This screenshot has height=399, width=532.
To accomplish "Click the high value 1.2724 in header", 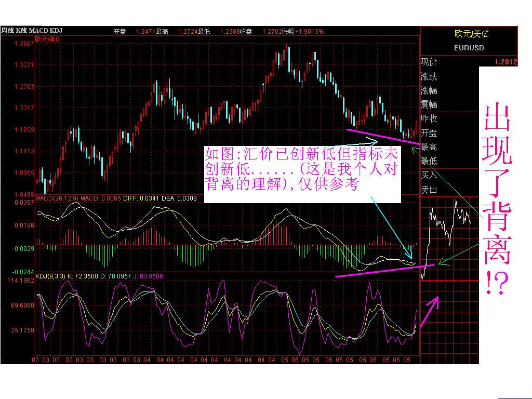I will click(x=188, y=32).
